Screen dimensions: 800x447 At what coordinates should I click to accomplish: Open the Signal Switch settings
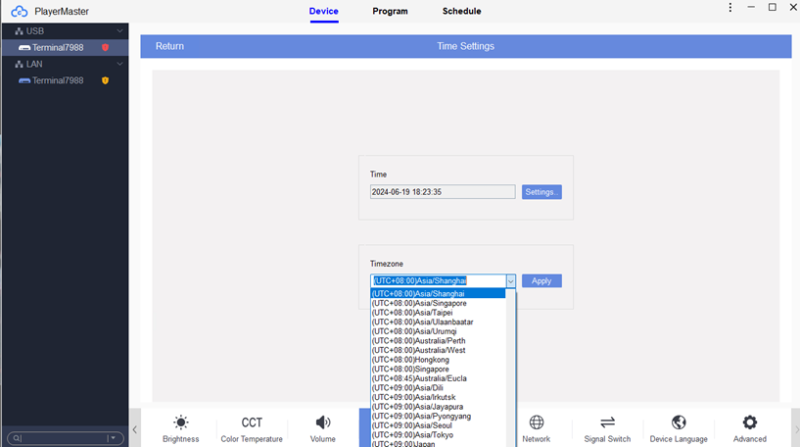click(607, 427)
